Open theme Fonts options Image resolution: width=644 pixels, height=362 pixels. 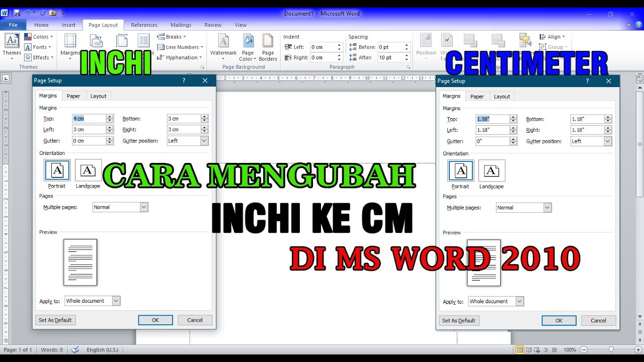click(39, 47)
